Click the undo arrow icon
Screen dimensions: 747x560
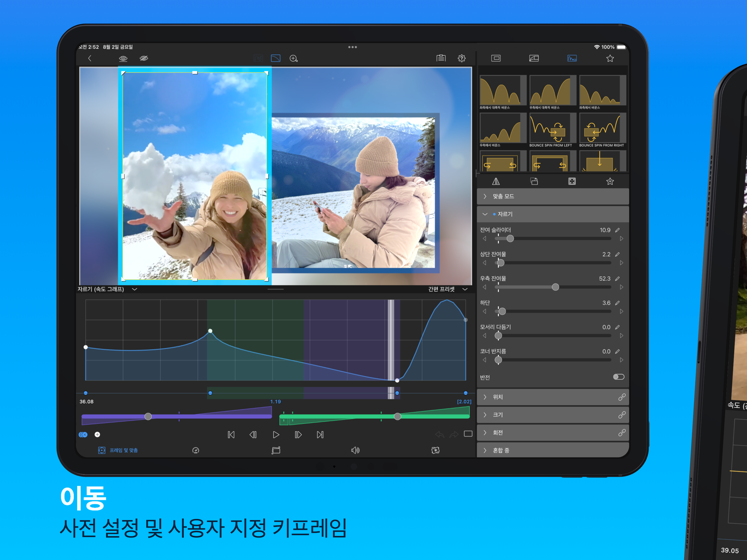click(439, 434)
